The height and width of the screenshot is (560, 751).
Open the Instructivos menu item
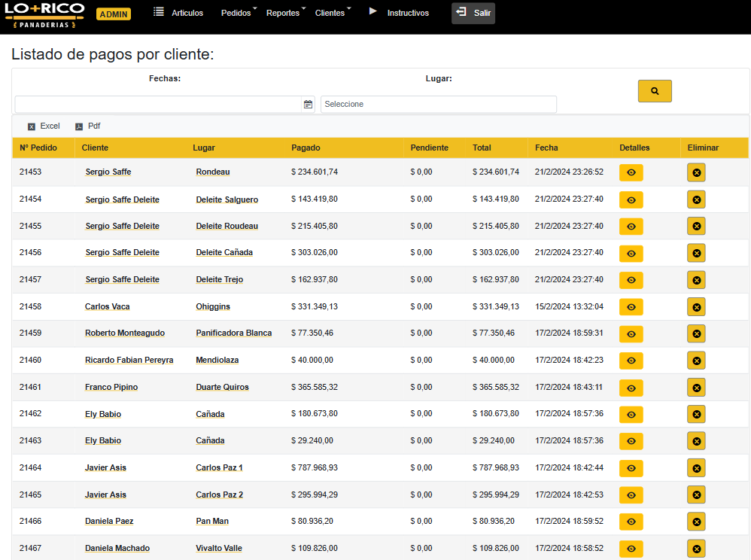click(400, 13)
